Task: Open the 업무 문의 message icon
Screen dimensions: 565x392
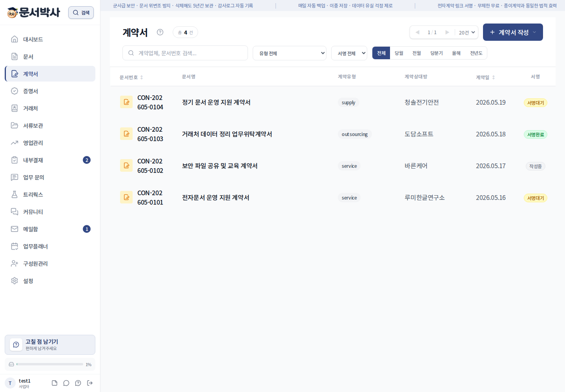Action: coord(15,177)
